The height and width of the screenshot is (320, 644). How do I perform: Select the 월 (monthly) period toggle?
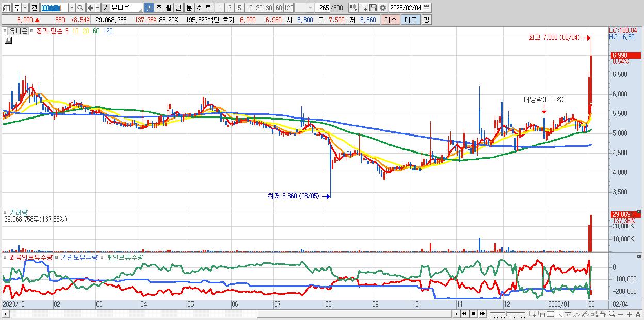[x=168, y=8]
